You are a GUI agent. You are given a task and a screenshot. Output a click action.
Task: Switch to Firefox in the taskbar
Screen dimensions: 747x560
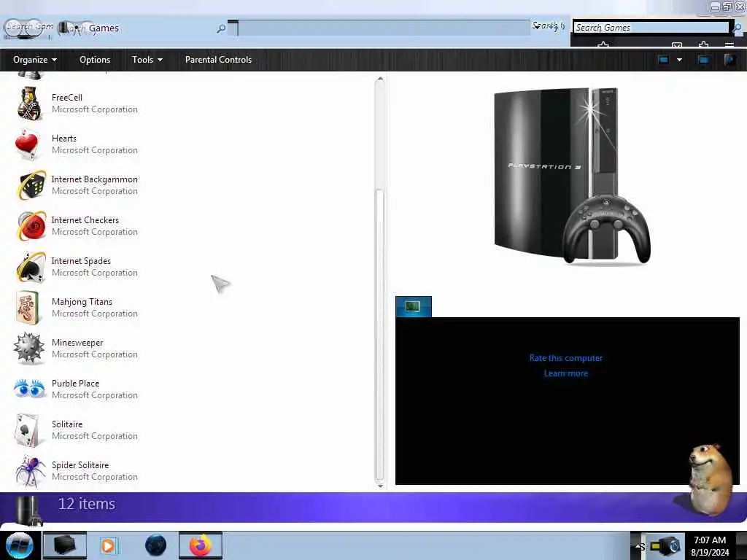click(x=201, y=545)
